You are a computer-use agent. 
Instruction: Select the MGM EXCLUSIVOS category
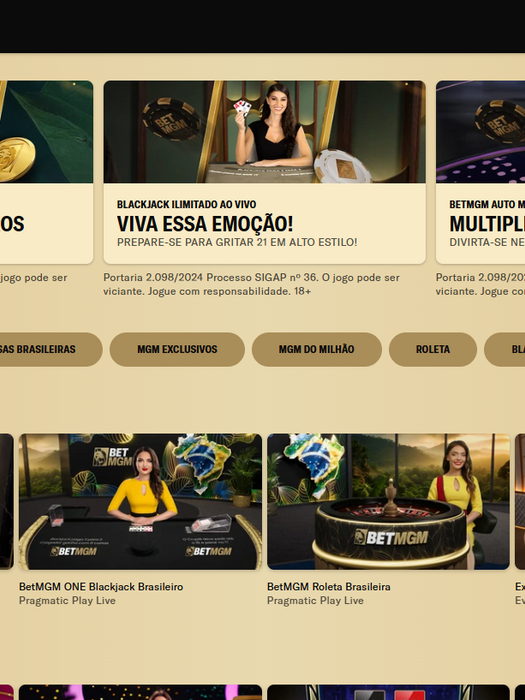pyautogui.click(x=177, y=349)
